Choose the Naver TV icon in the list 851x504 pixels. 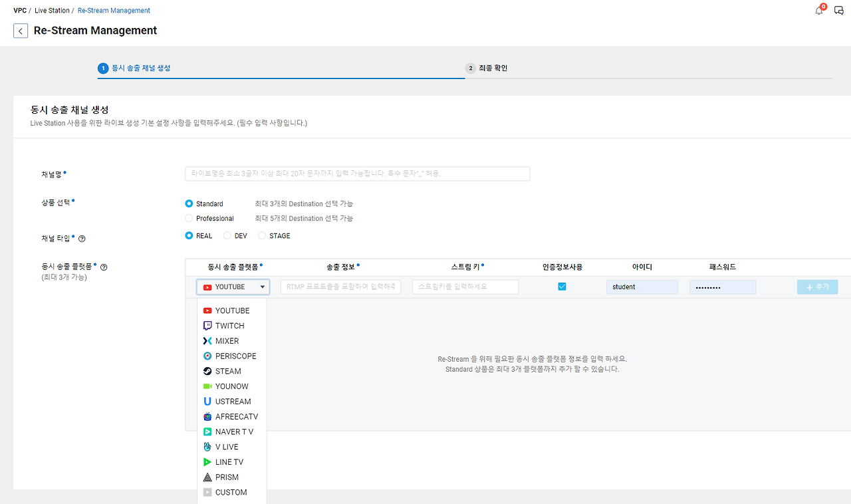[207, 432]
